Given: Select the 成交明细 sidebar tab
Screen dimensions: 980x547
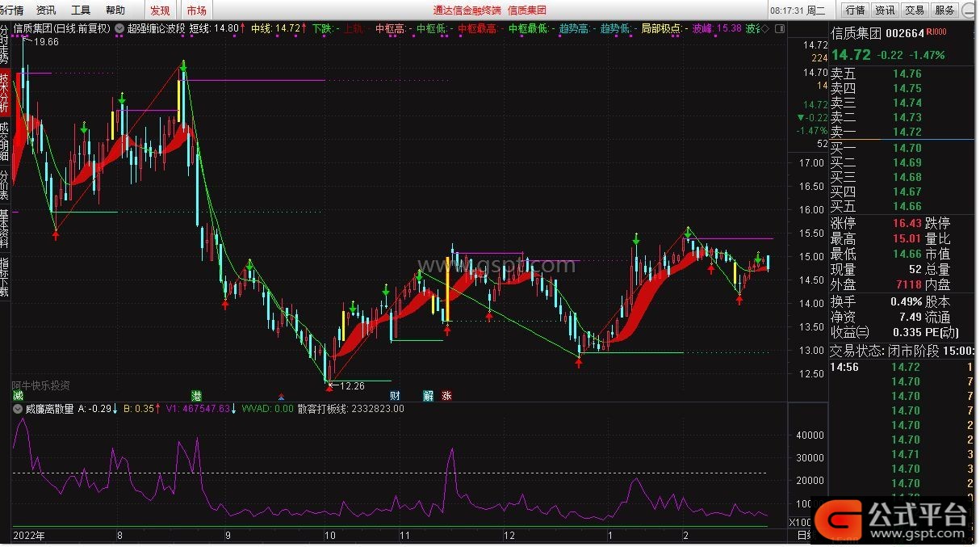Looking at the screenshot, I should point(5,141).
